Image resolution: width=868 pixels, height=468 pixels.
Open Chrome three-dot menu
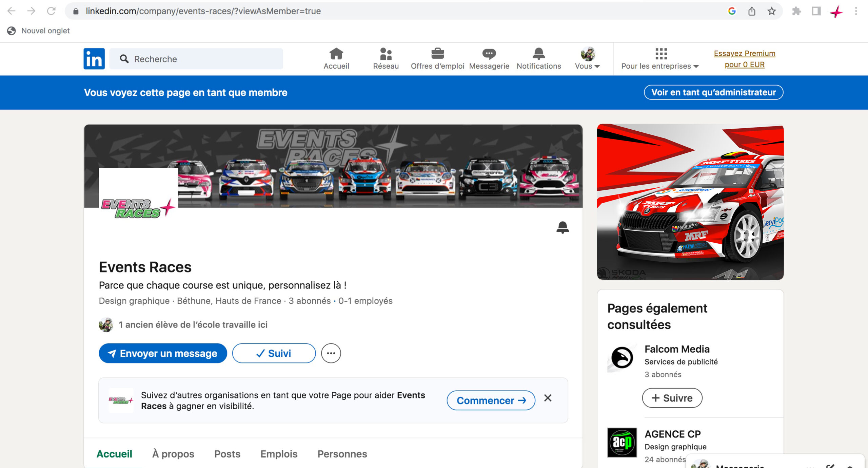(856, 11)
